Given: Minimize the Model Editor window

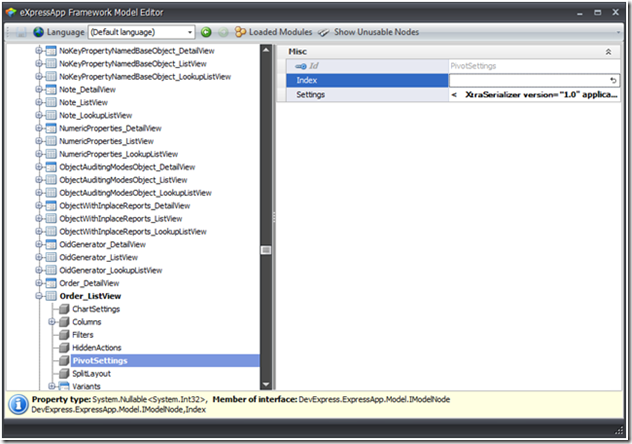Looking at the screenshot, I should (580, 13).
